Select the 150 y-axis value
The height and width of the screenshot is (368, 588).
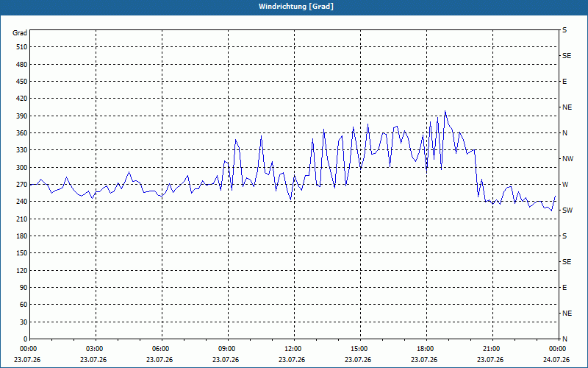(x=22, y=253)
